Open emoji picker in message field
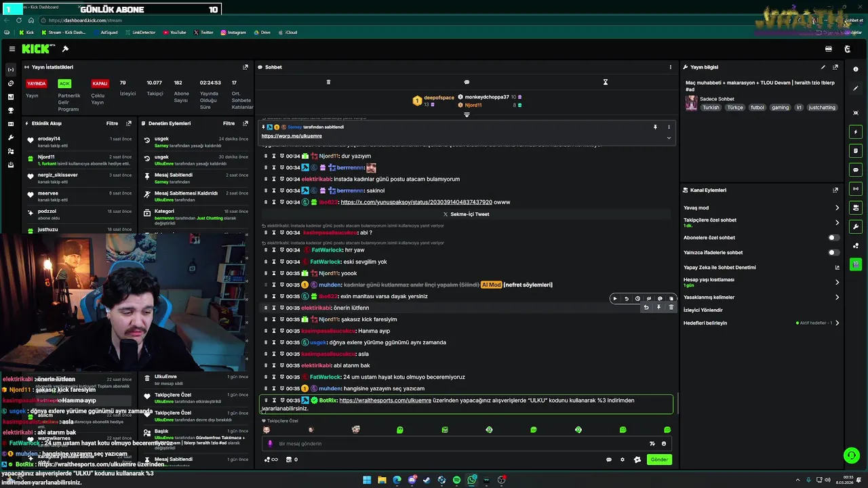Image resolution: width=868 pixels, height=488 pixels. click(x=664, y=444)
